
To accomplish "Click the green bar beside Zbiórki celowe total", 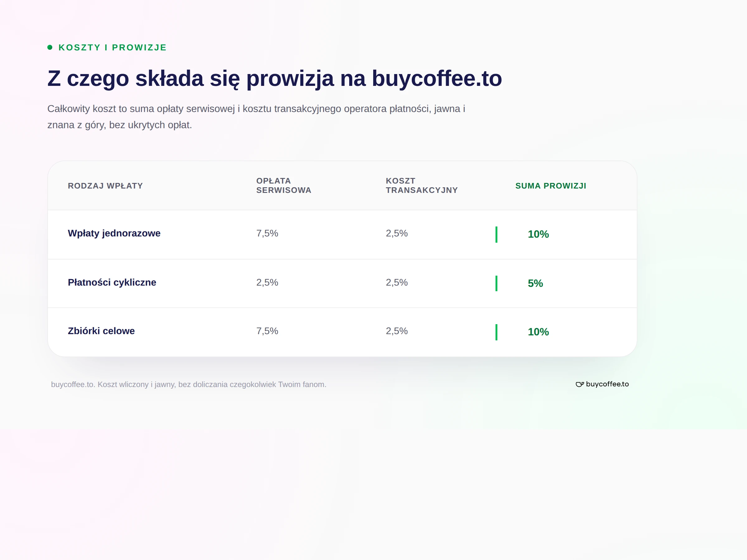I will [496, 332].
